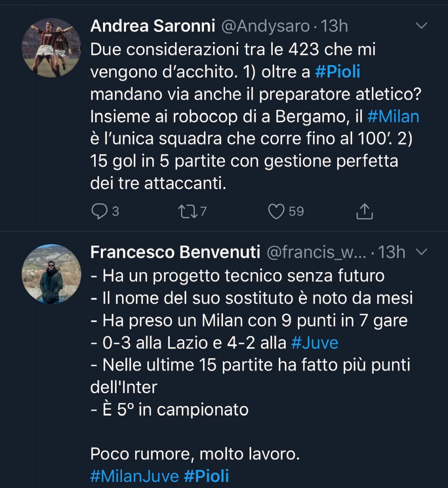Image resolution: width=448 pixels, height=488 pixels.
Task: Open Andrea Saronni's profile picture
Action: click(51, 48)
